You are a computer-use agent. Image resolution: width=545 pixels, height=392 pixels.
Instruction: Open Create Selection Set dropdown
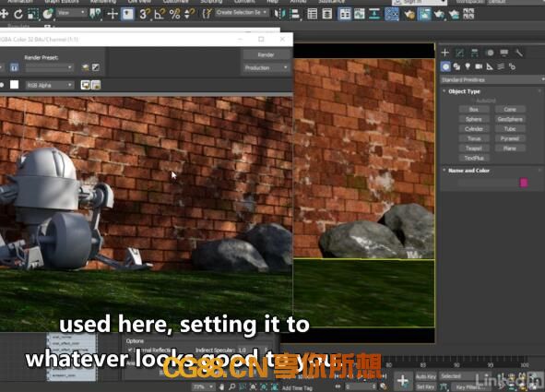click(242, 13)
